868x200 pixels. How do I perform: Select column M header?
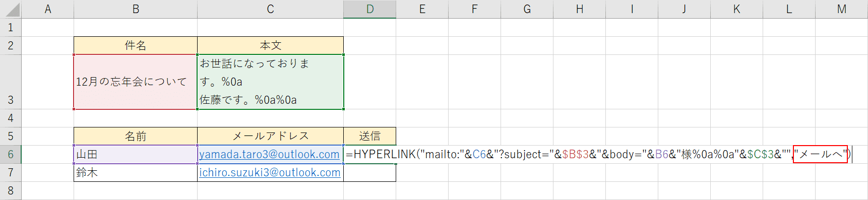click(x=842, y=9)
